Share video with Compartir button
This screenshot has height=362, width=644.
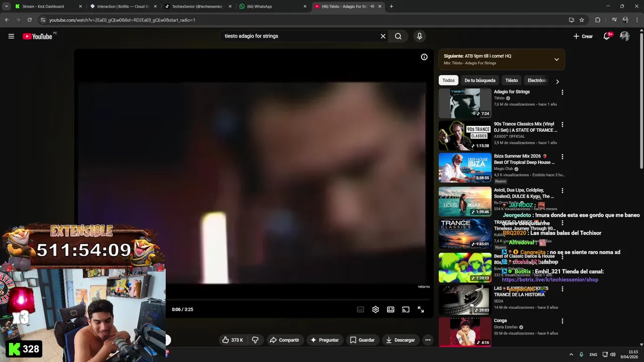click(x=284, y=340)
